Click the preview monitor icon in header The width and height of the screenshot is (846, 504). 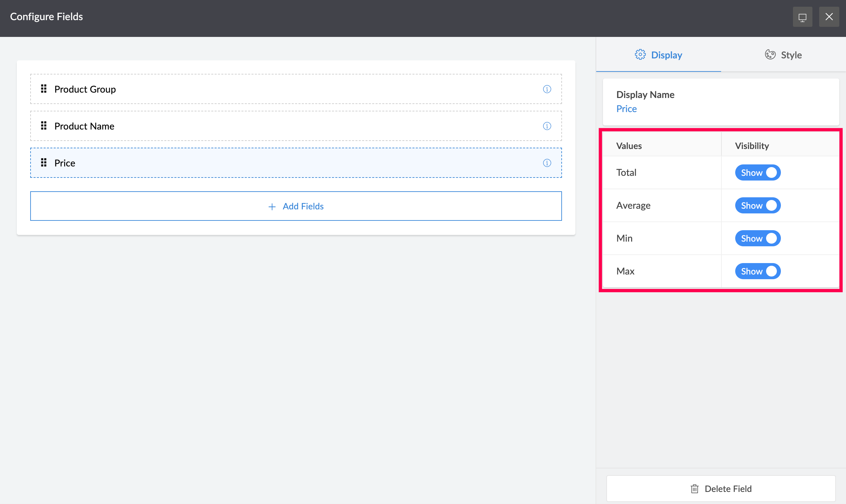(802, 17)
